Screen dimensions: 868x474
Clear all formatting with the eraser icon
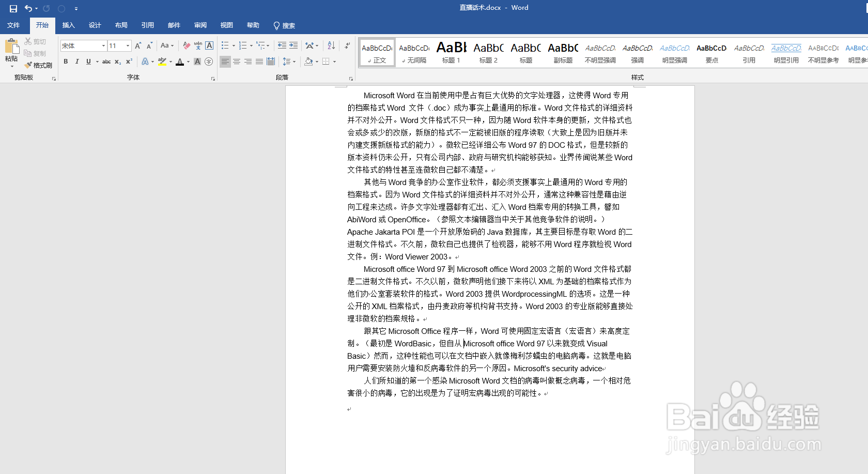[x=187, y=45]
